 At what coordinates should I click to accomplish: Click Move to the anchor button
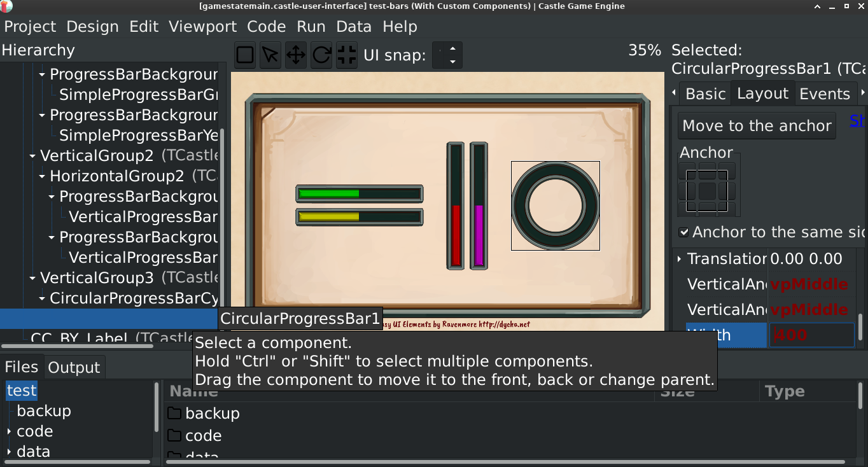point(757,126)
